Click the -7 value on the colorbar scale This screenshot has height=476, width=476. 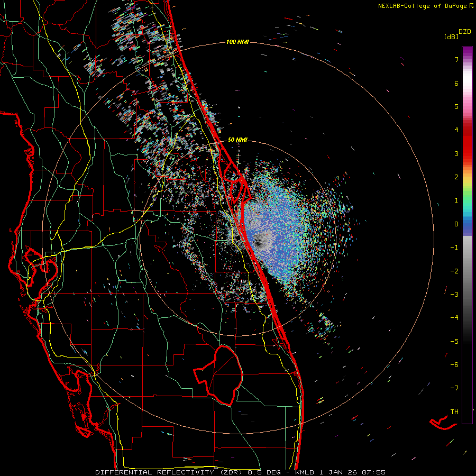pos(454,388)
